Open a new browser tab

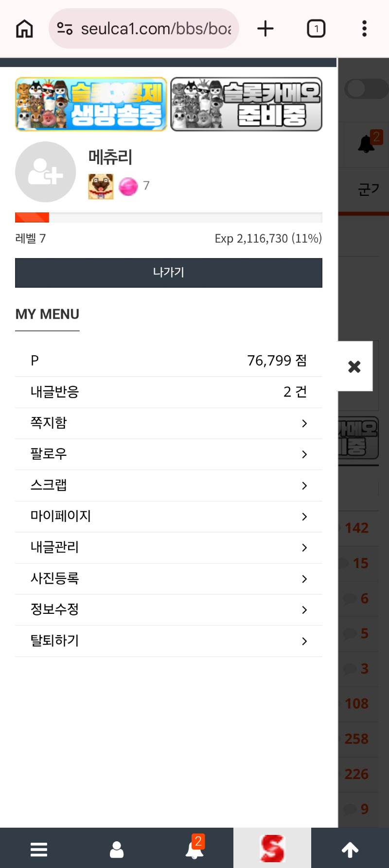(265, 29)
